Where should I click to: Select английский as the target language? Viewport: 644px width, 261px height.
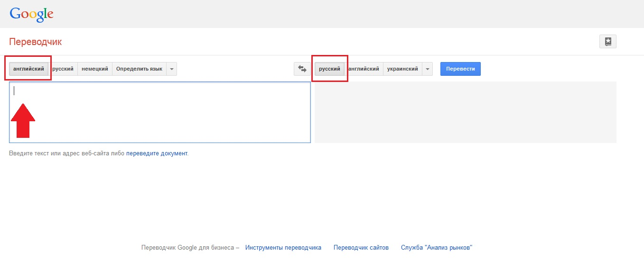pos(364,69)
